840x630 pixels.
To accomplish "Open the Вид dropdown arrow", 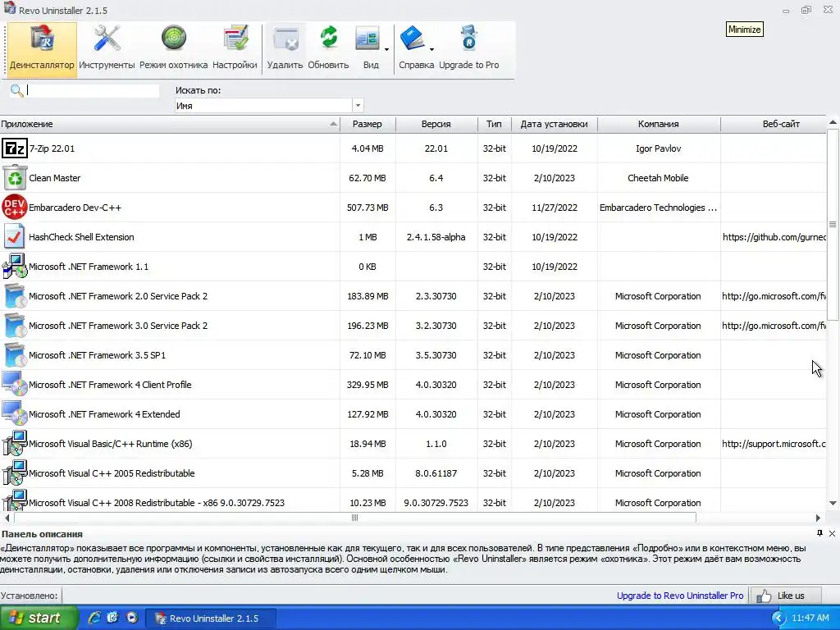I will coord(387,50).
